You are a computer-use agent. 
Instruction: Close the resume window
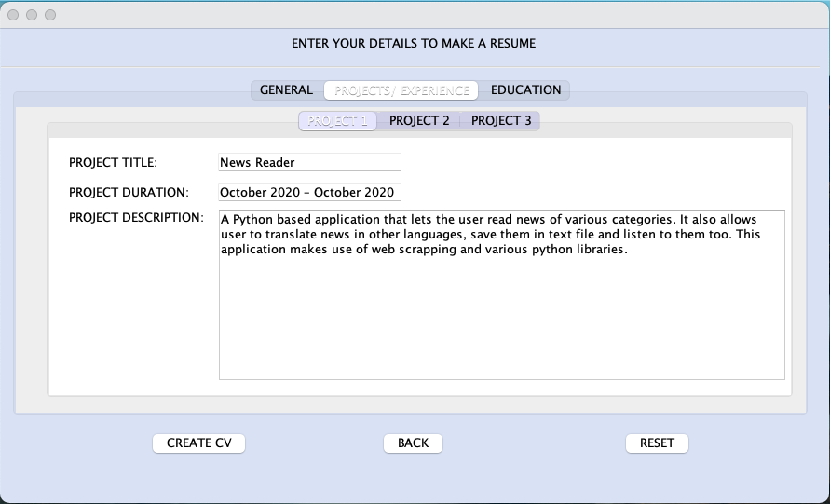click(14, 15)
